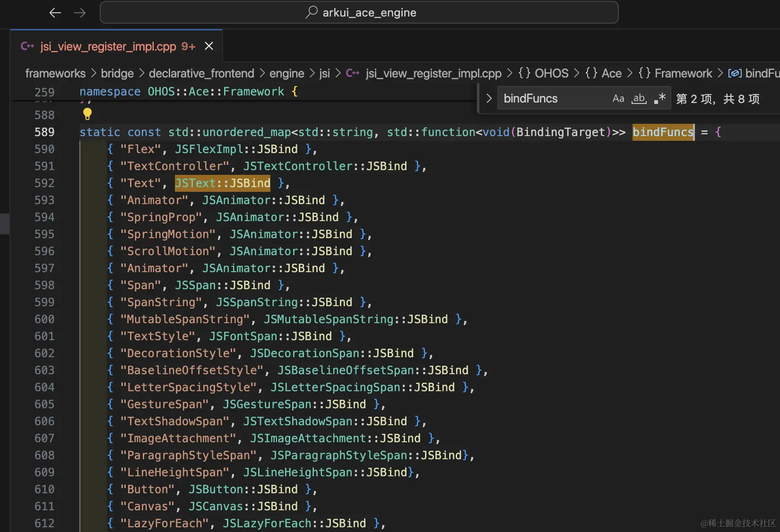Click the highlighted bindFuncs identifier on line 589
The width and height of the screenshot is (780, 532).
click(x=663, y=132)
